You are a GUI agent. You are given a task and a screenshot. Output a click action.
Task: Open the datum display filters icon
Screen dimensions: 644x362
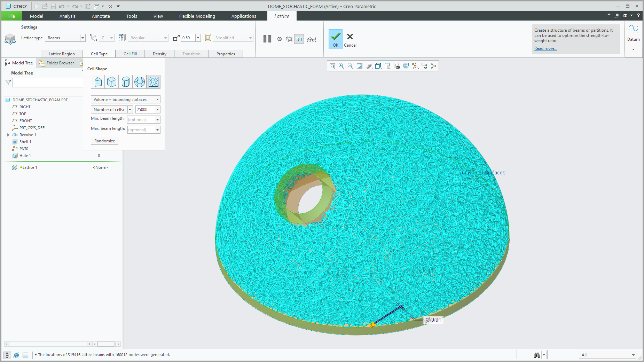click(x=415, y=66)
